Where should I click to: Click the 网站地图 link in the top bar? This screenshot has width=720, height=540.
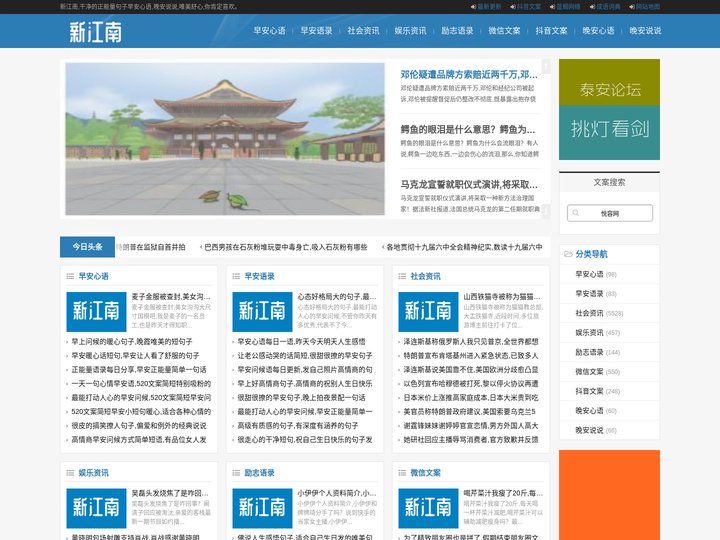(648, 7)
